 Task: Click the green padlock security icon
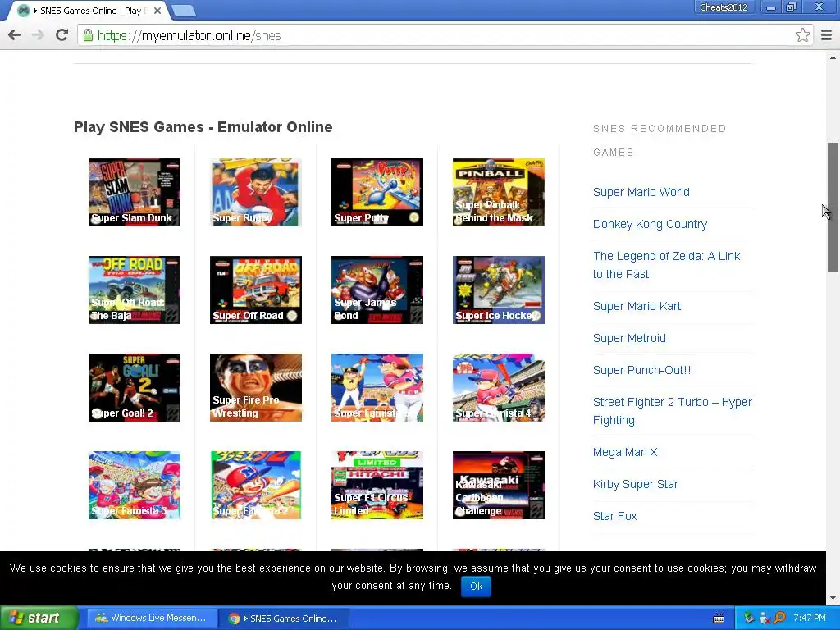coord(88,35)
